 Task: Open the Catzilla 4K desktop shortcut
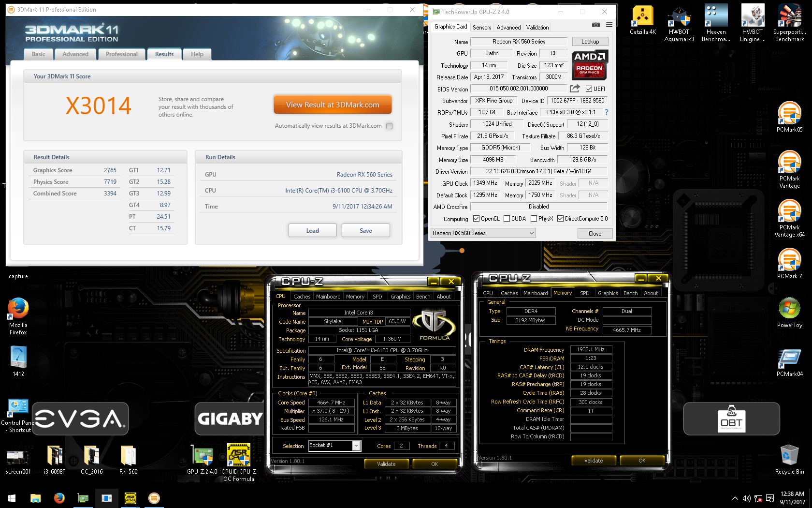point(642,20)
